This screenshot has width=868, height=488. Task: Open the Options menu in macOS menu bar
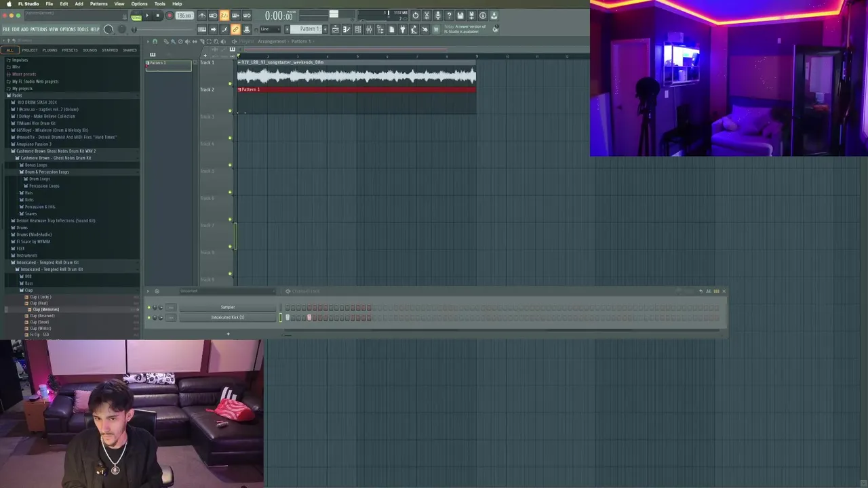pos(139,3)
